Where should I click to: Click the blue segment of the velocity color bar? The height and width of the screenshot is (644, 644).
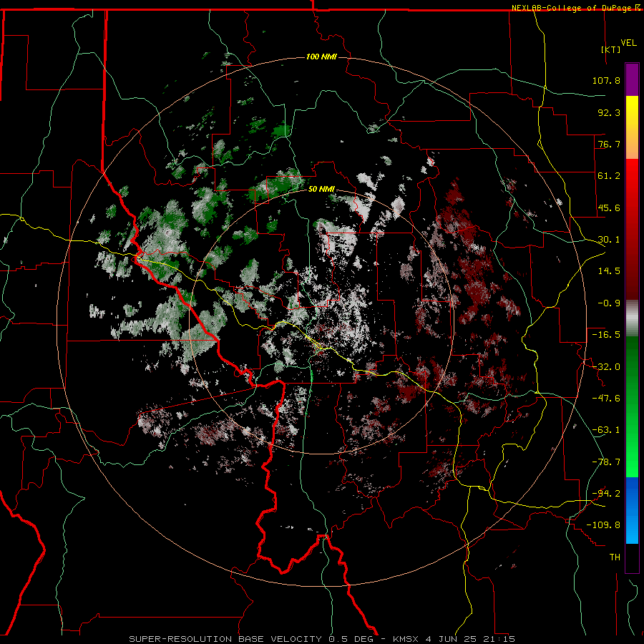[632, 510]
